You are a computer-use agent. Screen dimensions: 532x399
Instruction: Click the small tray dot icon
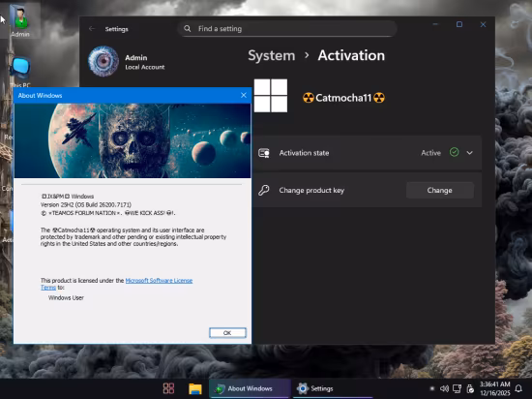[432, 388]
